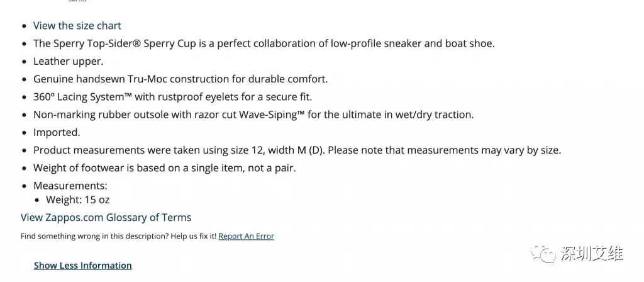644x282 pixels.
Task: Click the bullet marker beside 'View the size chart'
Action: click(x=25, y=26)
